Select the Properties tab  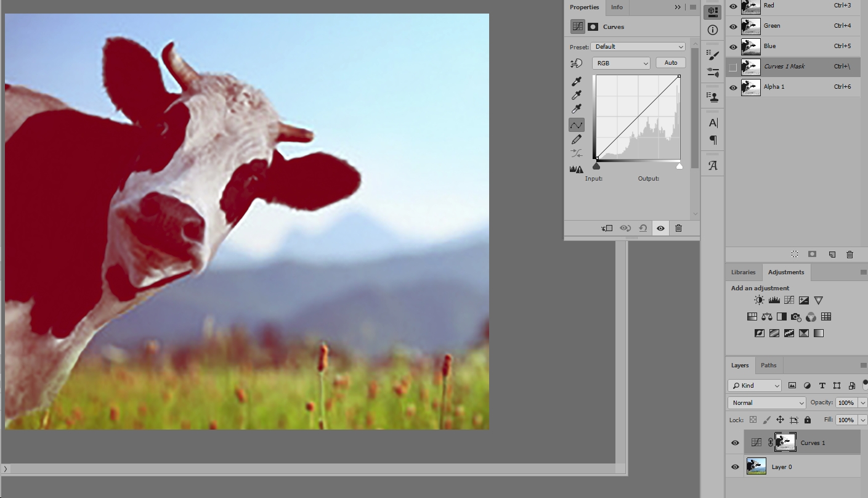[584, 7]
